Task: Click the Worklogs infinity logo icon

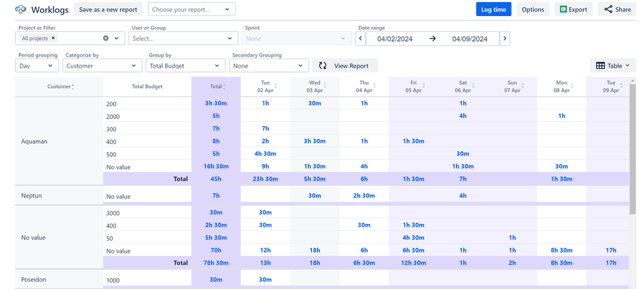Action: [20, 10]
